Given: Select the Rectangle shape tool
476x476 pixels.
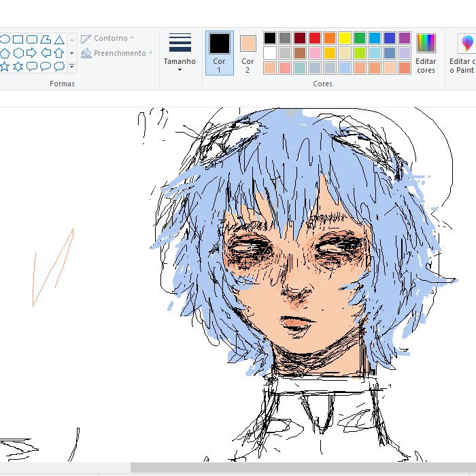Looking at the screenshot, I should click(x=18, y=39).
